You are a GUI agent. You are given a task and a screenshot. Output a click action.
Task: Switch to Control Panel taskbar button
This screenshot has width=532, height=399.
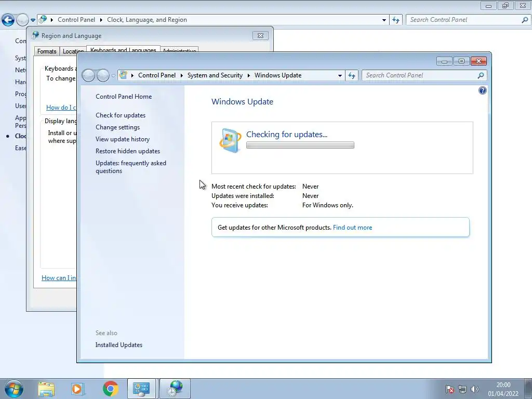click(141, 389)
